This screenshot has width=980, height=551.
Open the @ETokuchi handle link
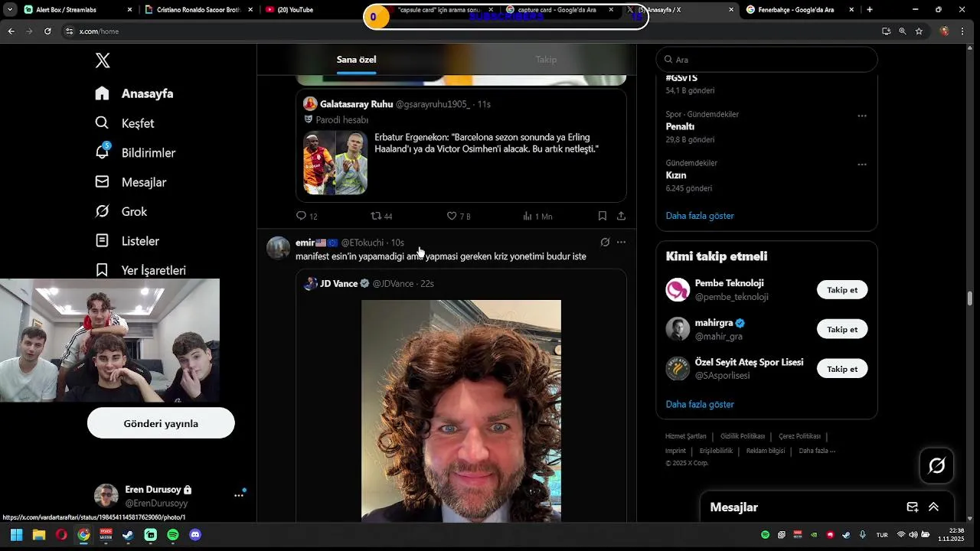pos(362,243)
